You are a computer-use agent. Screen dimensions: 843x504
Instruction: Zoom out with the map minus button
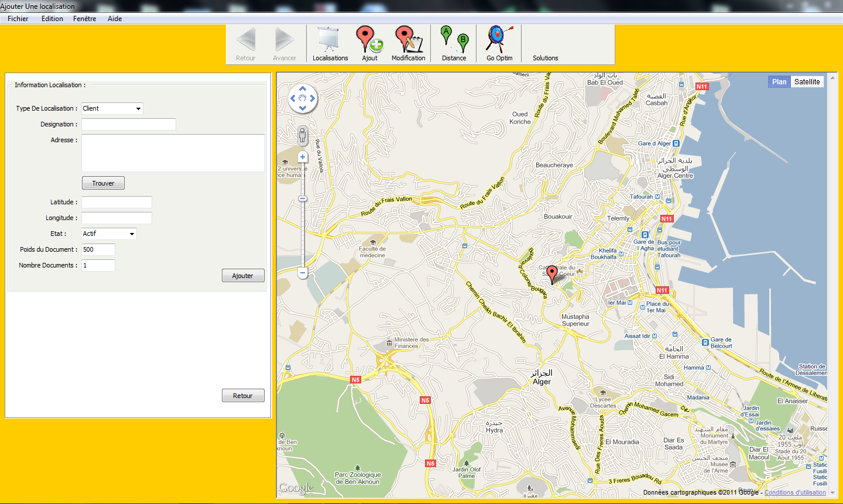coord(303,273)
